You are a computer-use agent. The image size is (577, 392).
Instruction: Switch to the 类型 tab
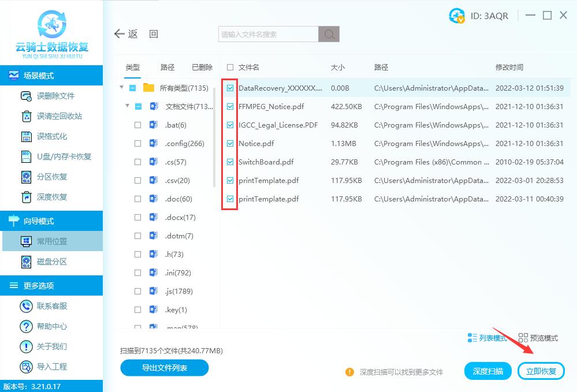[x=132, y=68]
